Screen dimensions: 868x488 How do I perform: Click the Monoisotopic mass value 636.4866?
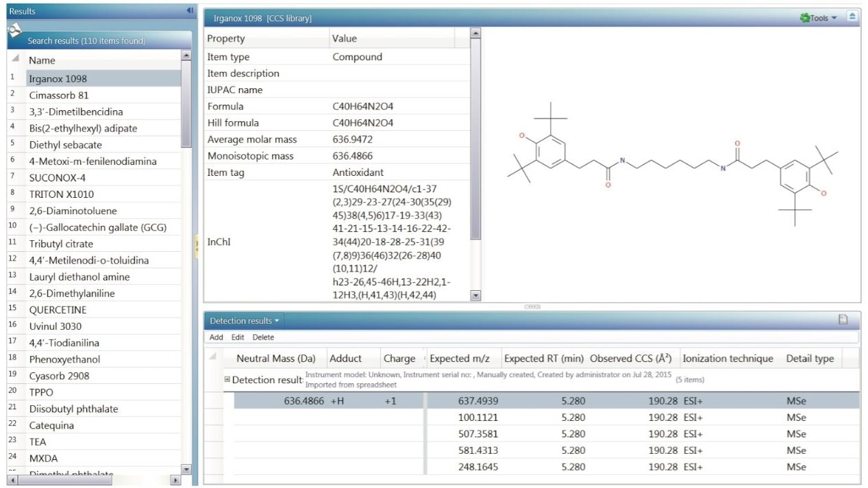[351, 156]
